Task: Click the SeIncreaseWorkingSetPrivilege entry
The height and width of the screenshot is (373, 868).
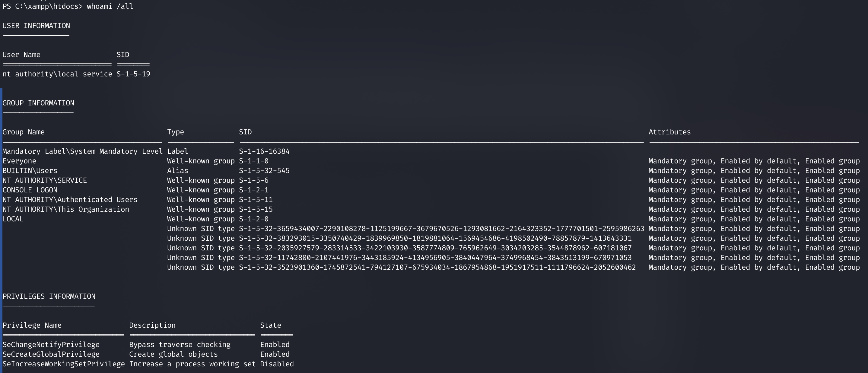Action: click(64, 364)
